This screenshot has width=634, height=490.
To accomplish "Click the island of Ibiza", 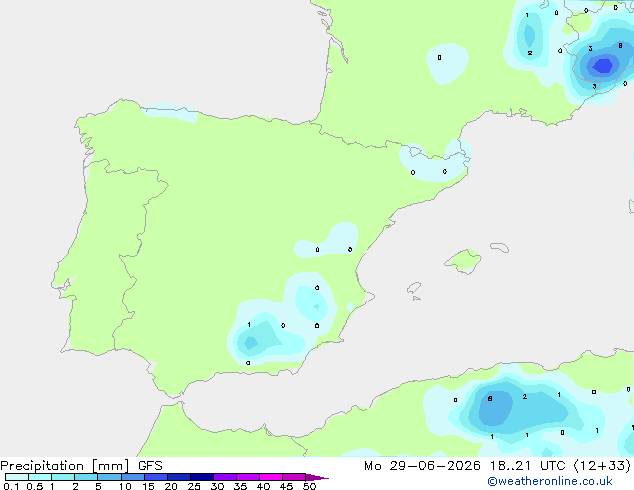I will [414, 288].
